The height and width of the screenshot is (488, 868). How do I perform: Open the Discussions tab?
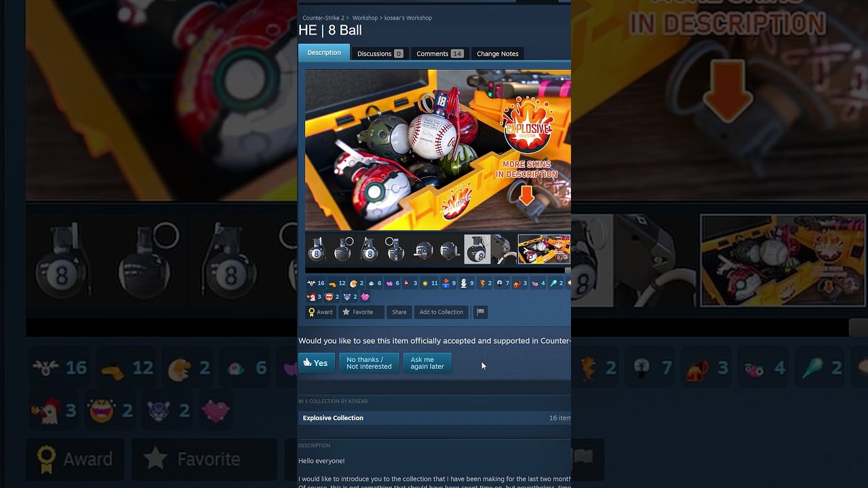(380, 54)
